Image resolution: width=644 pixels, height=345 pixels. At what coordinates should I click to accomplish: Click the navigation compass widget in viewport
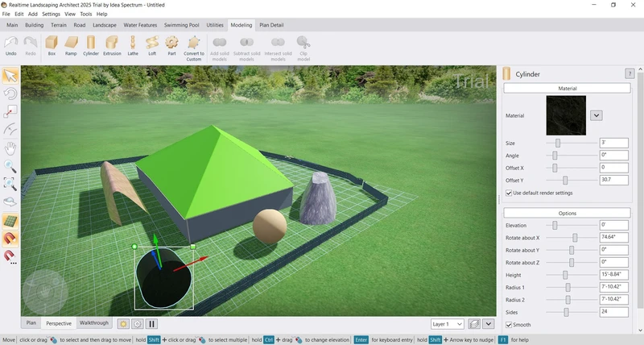point(45,292)
